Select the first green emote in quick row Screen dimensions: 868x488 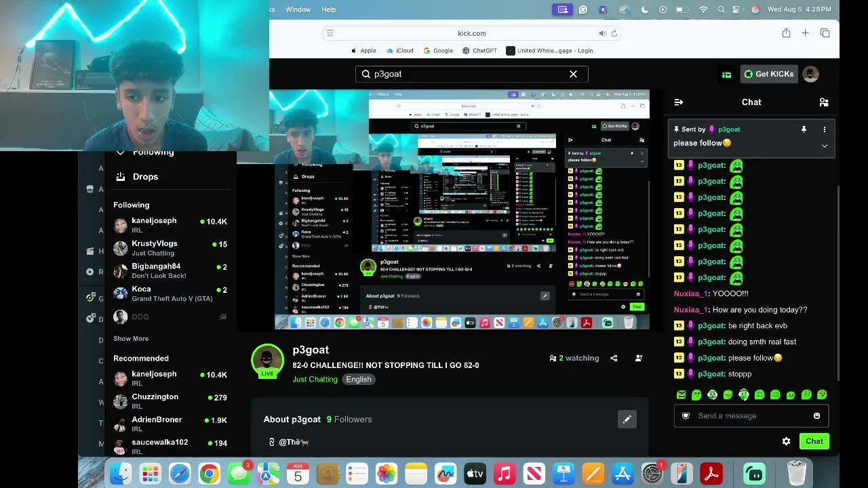tap(681, 394)
